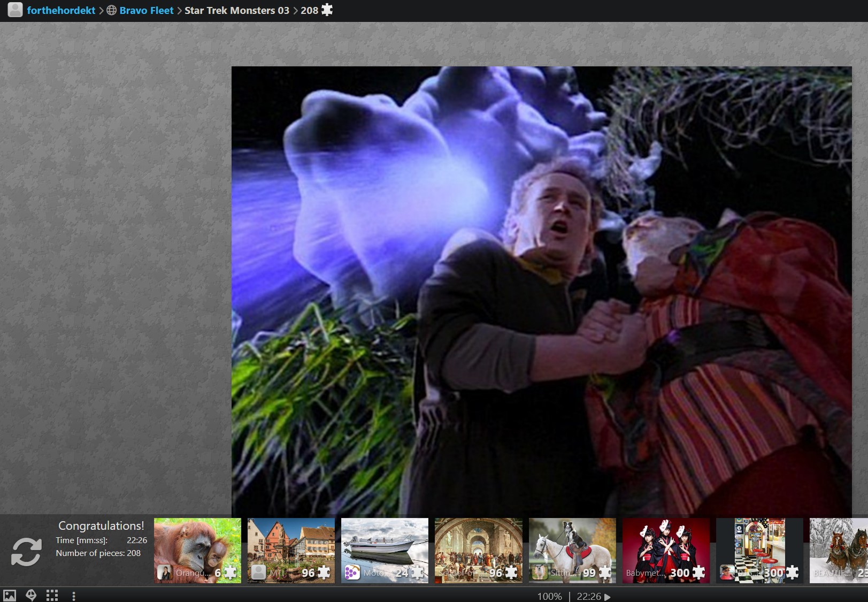Click the Time [mm:ss] label
This screenshot has height=602, width=868.
[82, 540]
